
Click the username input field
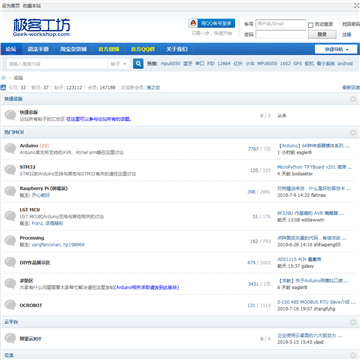point(281,24)
